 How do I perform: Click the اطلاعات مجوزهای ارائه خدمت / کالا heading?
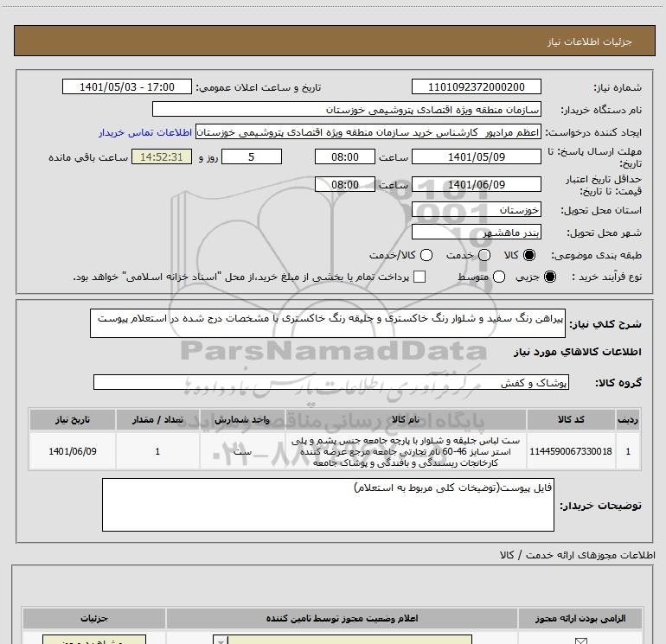click(x=578, y=555)
